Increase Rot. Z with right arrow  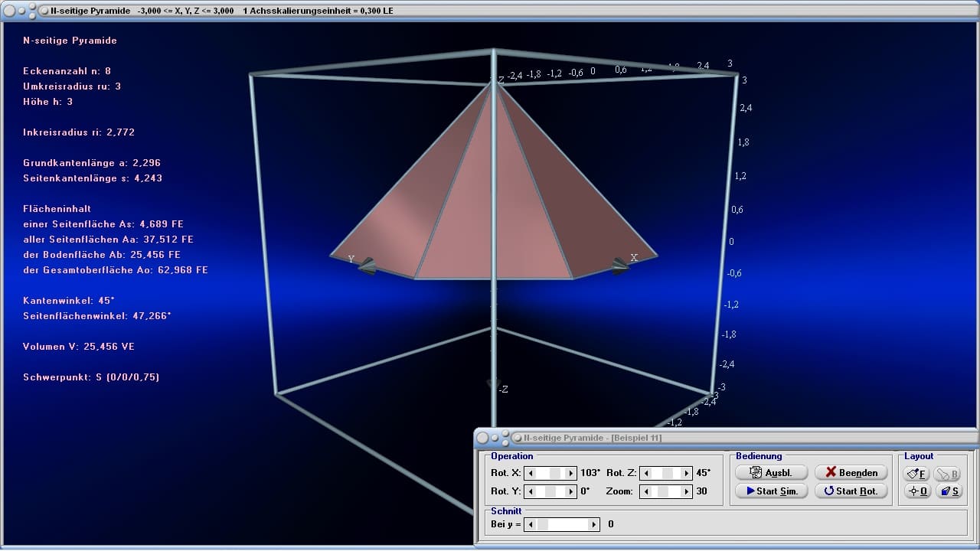point(686,473)
